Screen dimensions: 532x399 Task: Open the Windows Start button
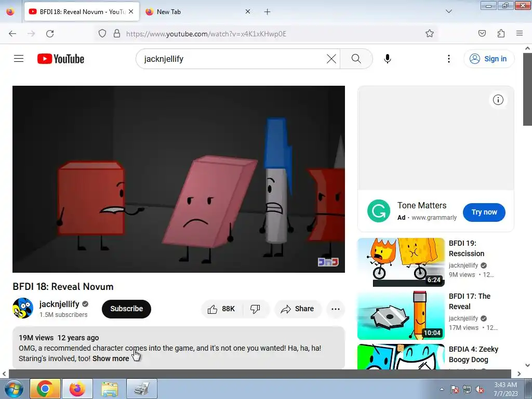(13, 389)
